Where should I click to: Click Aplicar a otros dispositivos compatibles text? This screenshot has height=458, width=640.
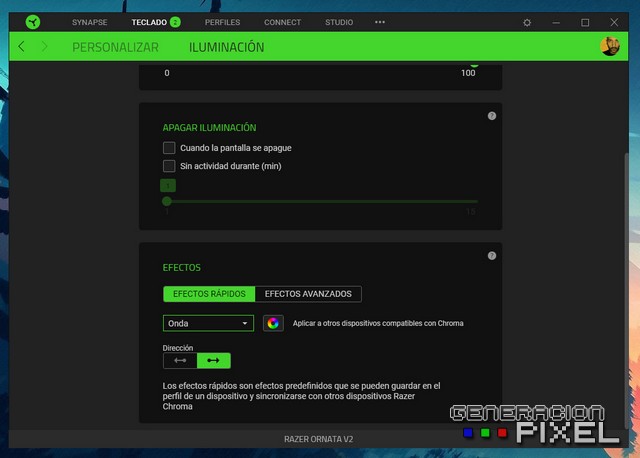pyautogui.click(x=378, y=323)
